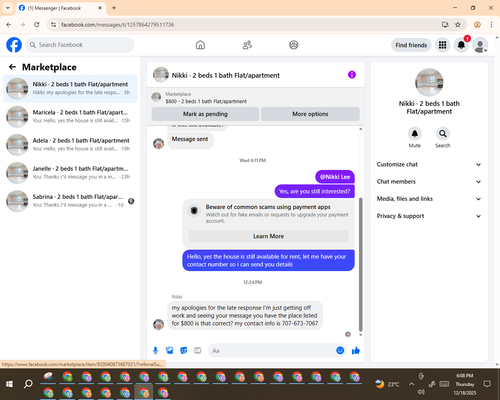Bookmark this page with the star icon
The image size is (500, 400).
coord(458,25)
